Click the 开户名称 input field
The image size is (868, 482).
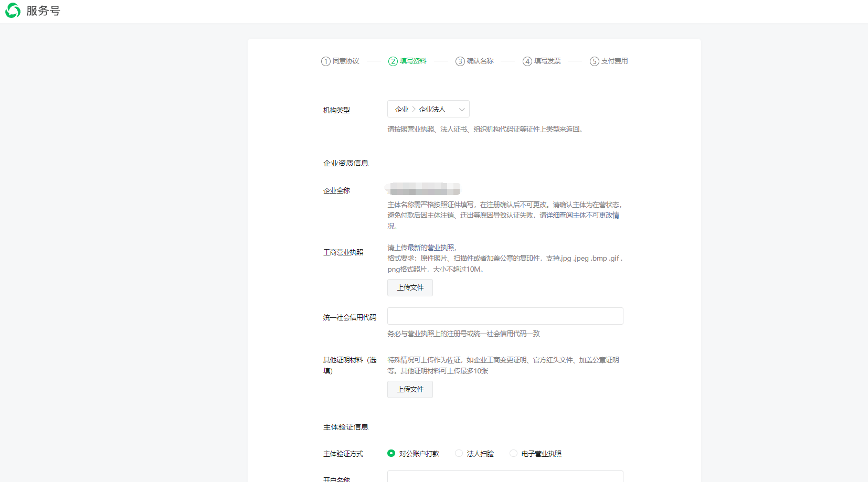[504, 477]
